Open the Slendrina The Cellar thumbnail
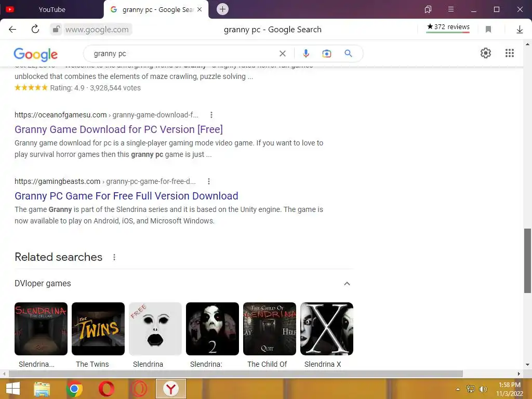Image resolution: width=532 pixels, height=399 pixels. [41, 329]
